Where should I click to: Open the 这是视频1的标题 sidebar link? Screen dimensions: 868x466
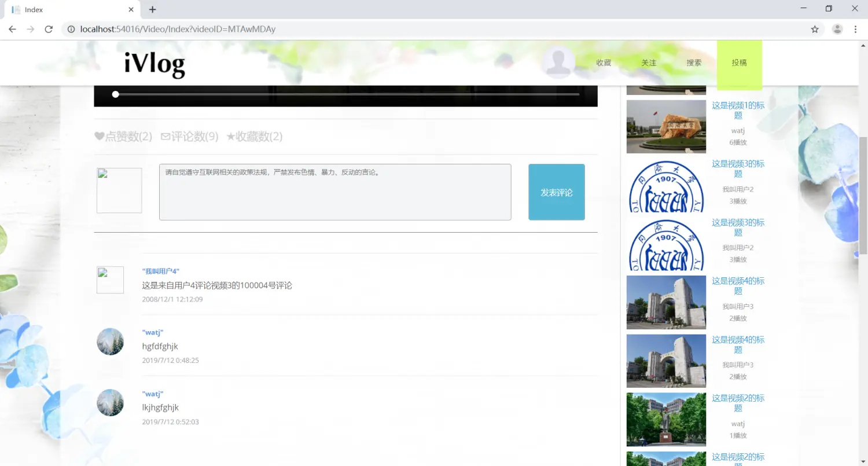tap(738, 110)
